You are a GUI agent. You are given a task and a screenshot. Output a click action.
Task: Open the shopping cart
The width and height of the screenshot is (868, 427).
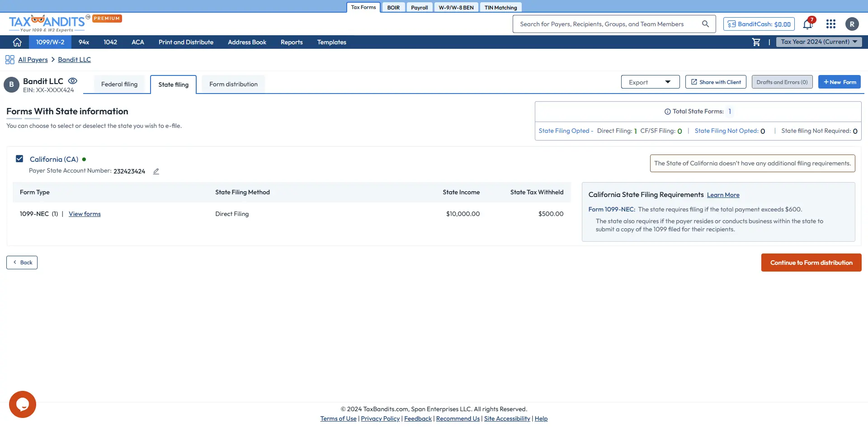(756, 42)
